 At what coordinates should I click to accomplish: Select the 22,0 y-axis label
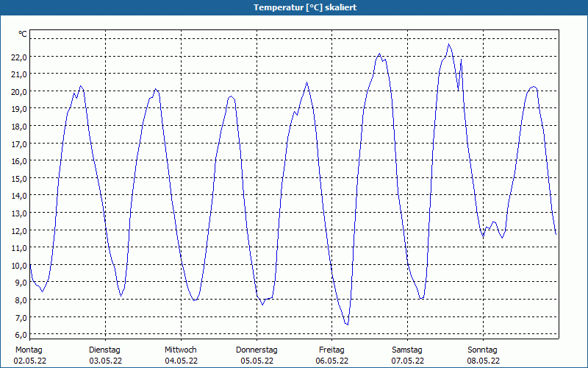pyautogui.click(x=19, y=57)
